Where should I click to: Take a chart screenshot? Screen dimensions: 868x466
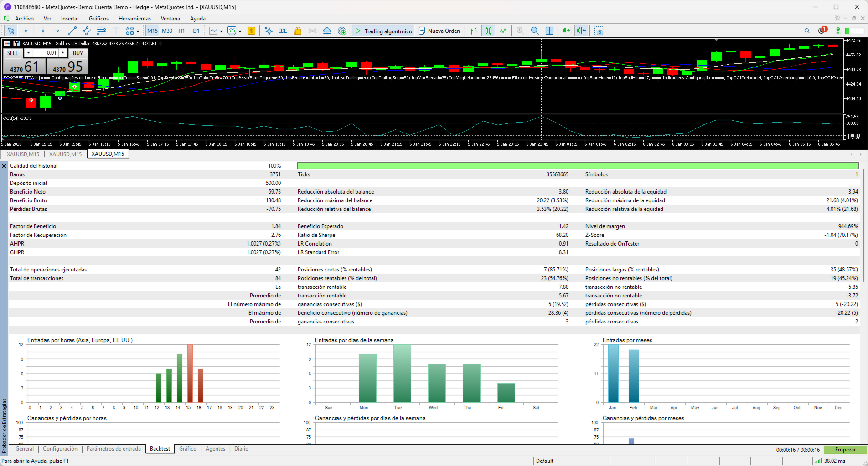point(599,31)
